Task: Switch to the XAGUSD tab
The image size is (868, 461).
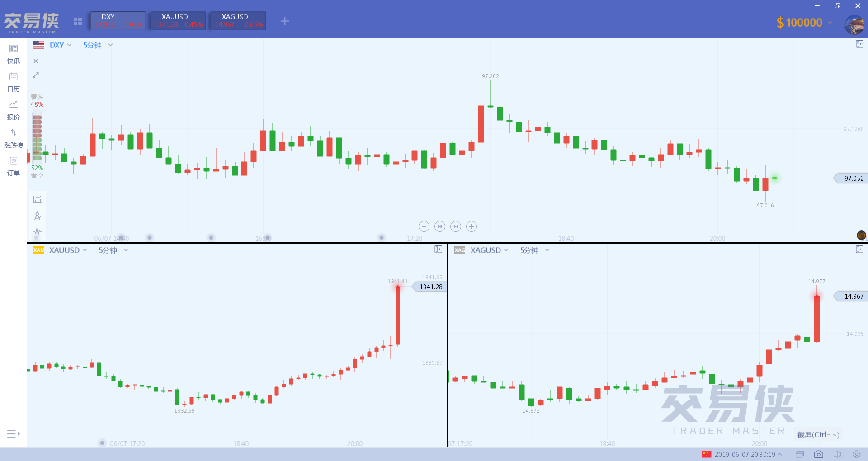Action: tap(238, 21)
